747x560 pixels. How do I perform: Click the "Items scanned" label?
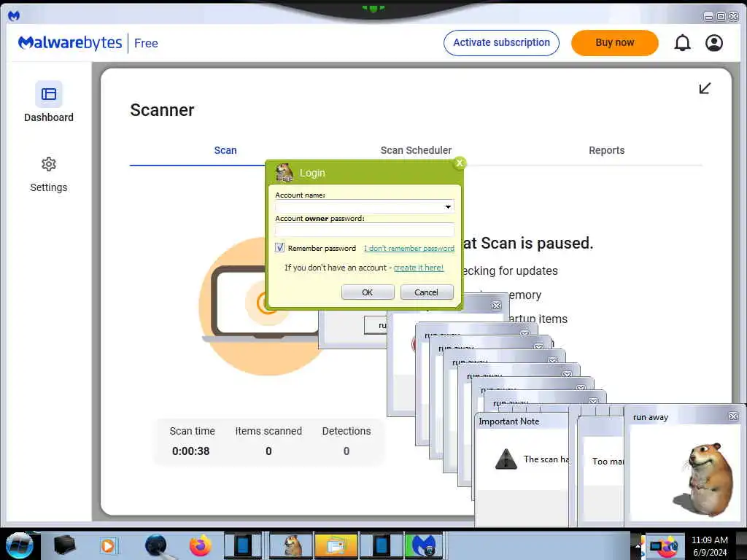268,431
